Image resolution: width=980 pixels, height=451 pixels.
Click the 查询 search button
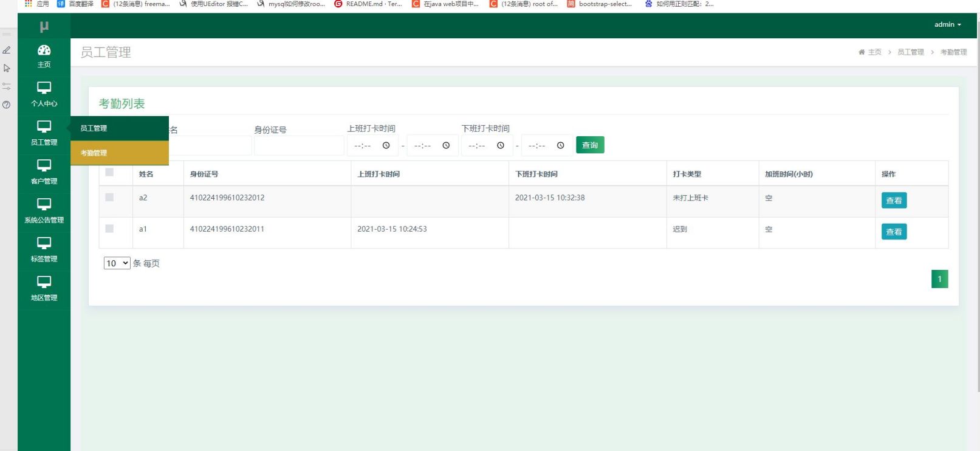(590, 145)
